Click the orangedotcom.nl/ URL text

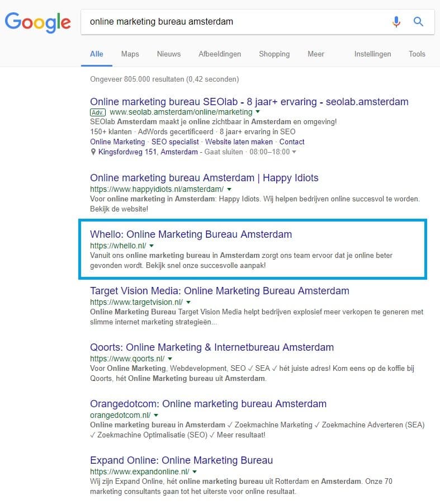click(x=120, y=415)
